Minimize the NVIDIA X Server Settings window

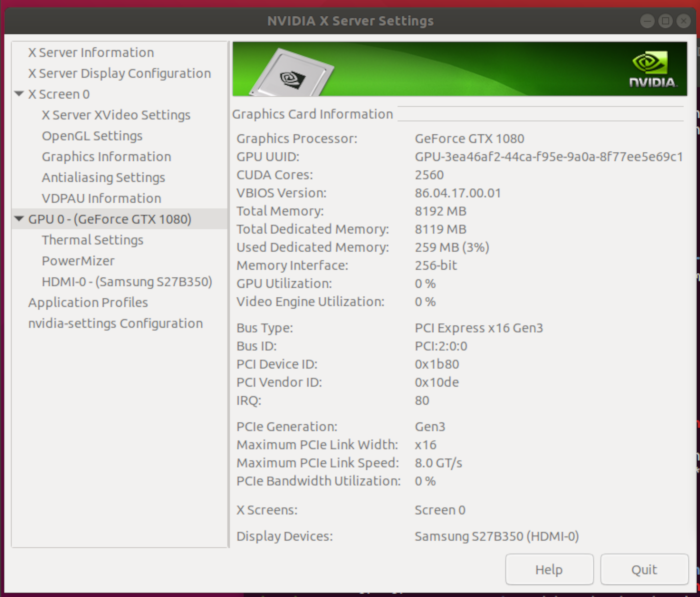647,21
